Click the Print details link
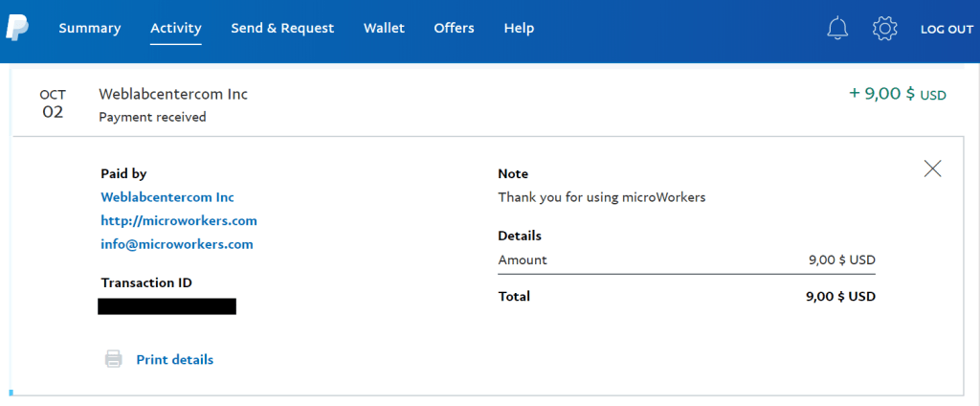Screen dimensions: 980x406 point(175,360)
